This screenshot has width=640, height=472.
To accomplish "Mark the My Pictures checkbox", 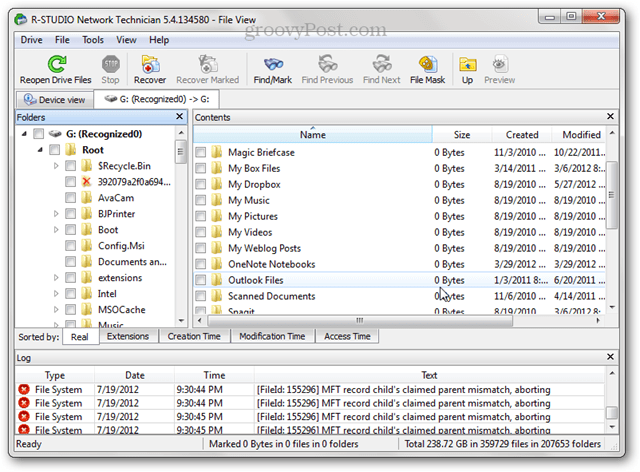I will pyautogui.click(x=200, y=216).
